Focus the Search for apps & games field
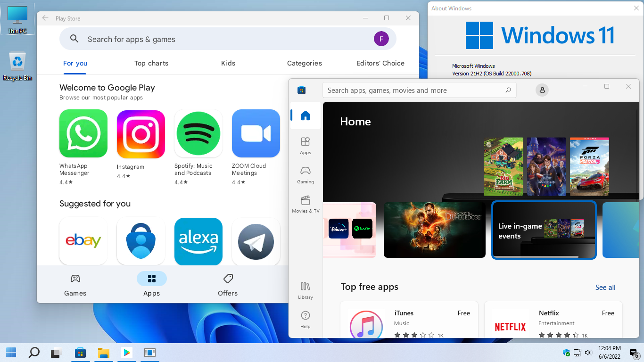This screenshot has width=644, height=362. point(228,39)
